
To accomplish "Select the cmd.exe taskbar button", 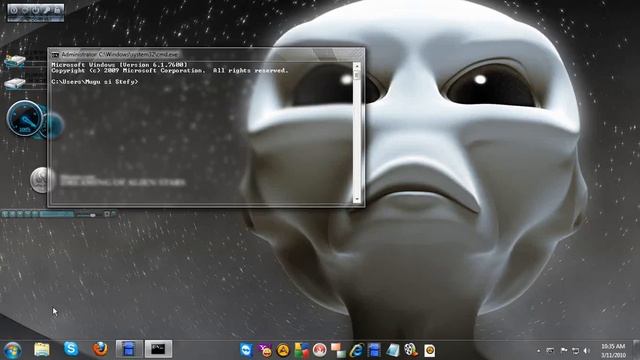I will click(x=158, y=349).
